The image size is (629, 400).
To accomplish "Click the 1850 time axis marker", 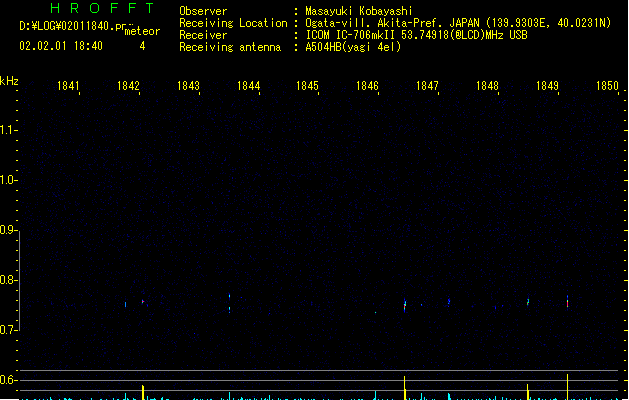I will [x=607, y=86].
